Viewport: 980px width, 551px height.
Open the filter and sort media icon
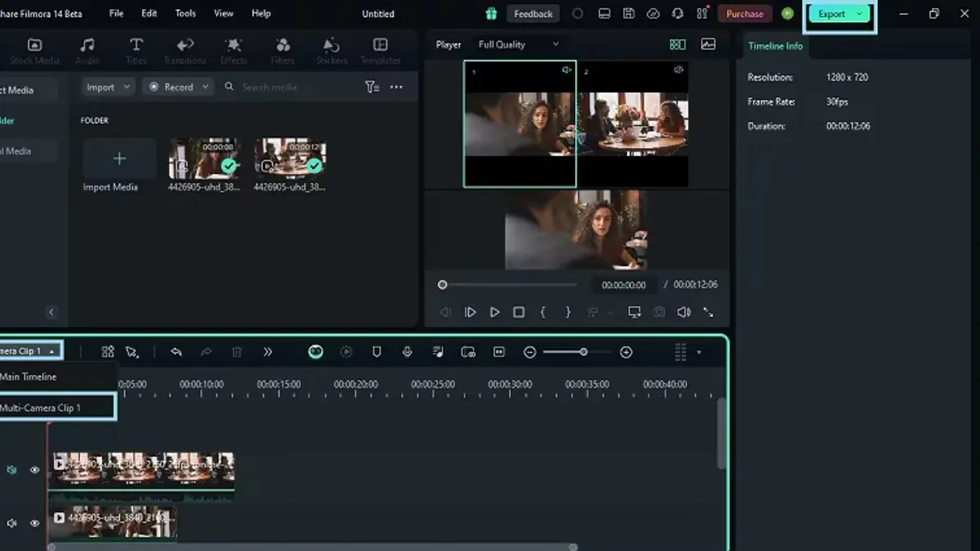[x=372, y=87]
